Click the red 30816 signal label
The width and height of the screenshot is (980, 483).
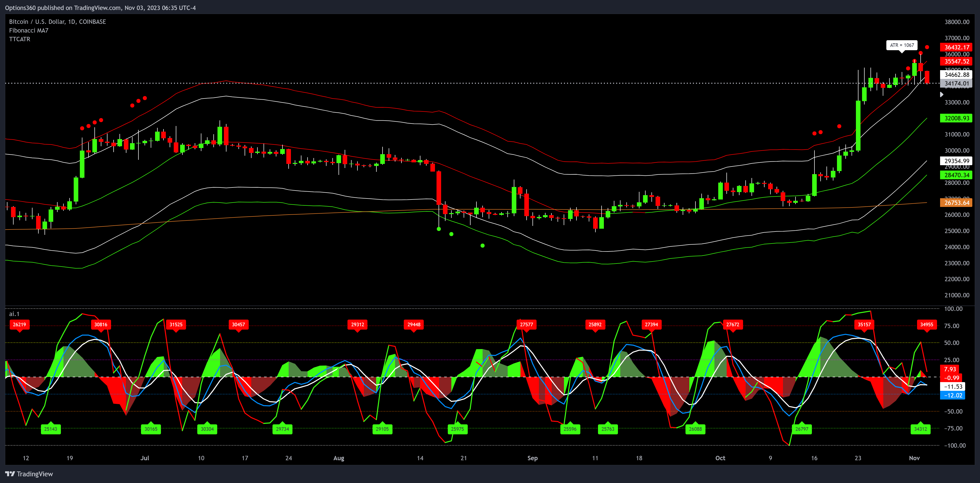point(101,324)
